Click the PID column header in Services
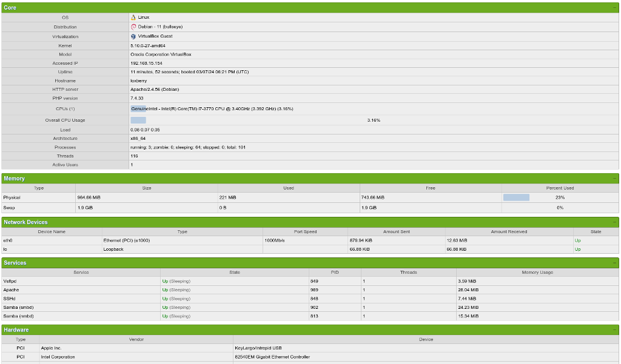The image size is (621, 364). 335,272
